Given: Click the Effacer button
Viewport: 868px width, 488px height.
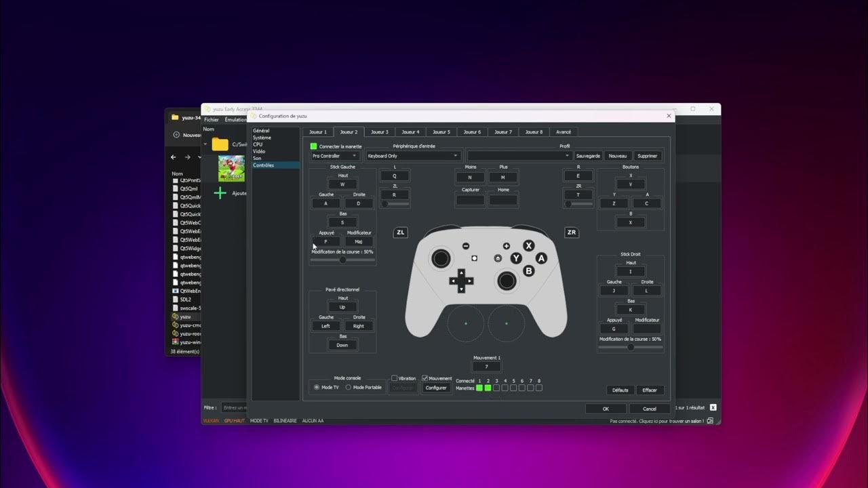Looking at the screenshot, I should (x=650, y=390).
